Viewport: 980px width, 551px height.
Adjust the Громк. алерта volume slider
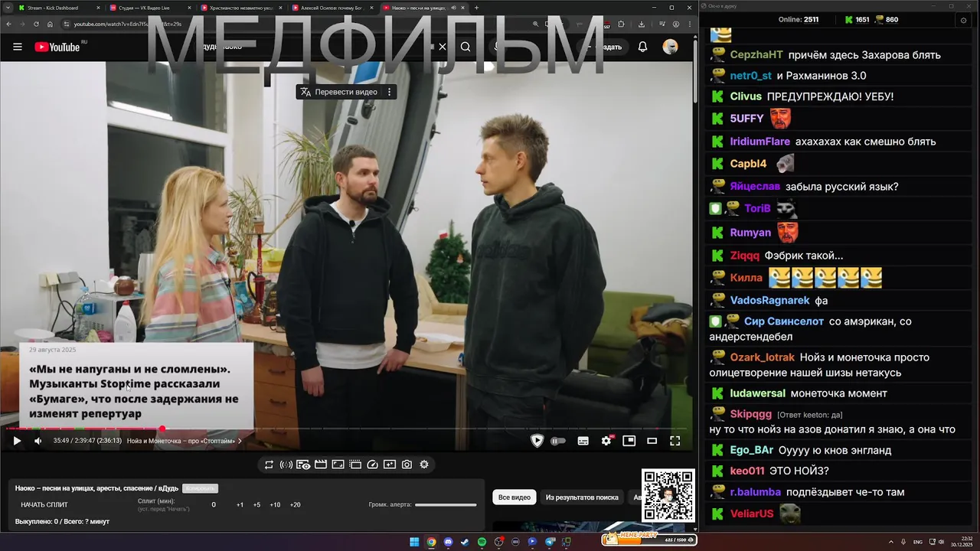[446, 505]
